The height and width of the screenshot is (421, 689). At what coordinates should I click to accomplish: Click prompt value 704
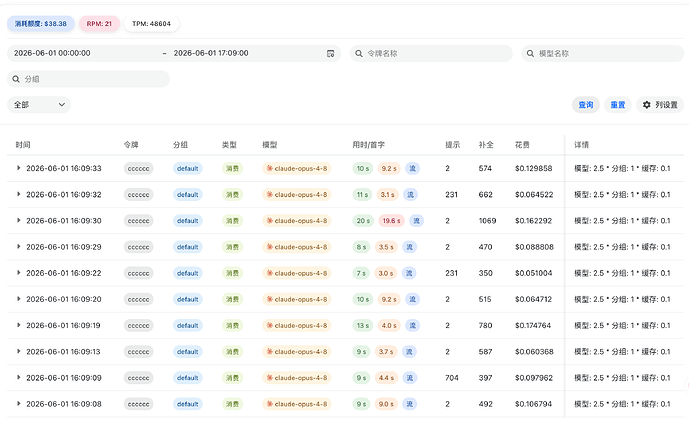point(452,378)
